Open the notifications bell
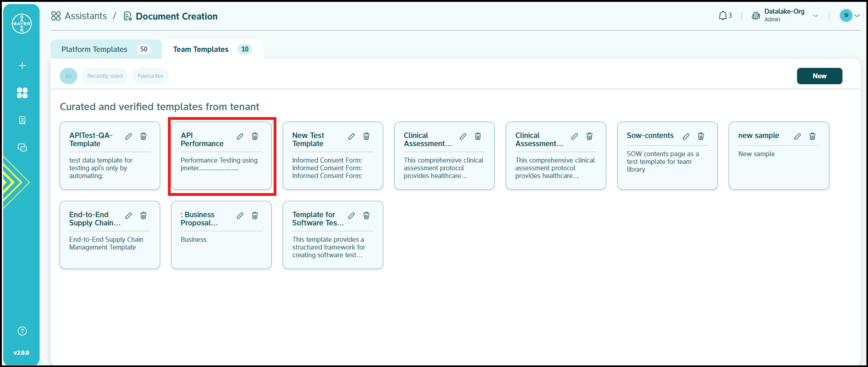Viewport: 868px width, 367px height. point(723,16)
